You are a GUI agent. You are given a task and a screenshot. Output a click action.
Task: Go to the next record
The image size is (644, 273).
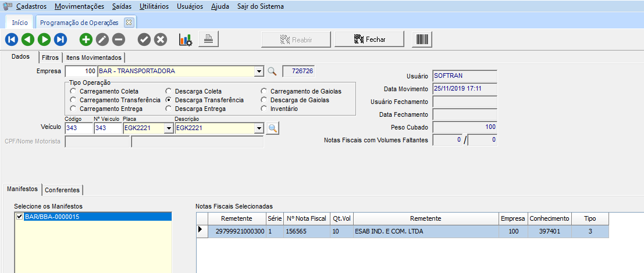coord(44,39)
